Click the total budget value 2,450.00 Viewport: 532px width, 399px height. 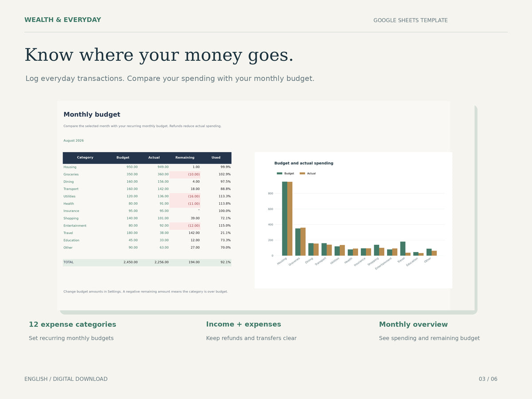click(x=130, y=262)
